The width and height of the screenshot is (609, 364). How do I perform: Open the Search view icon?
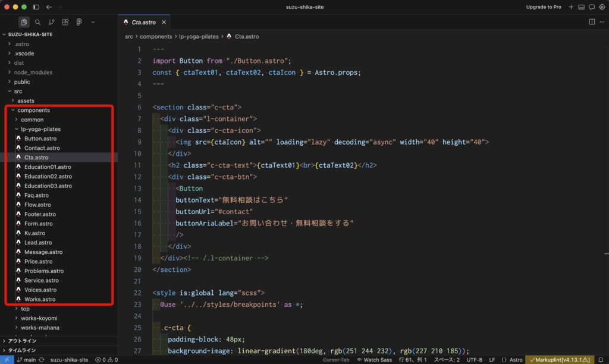coord(37,22)
